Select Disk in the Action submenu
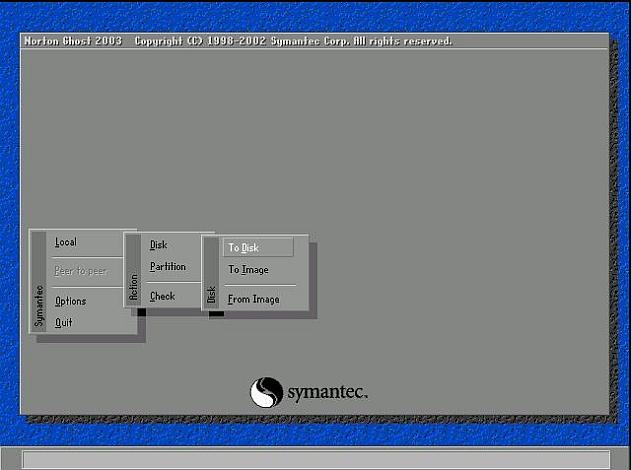The height and width of the screenshot is (470, 631). coord(158,245)
